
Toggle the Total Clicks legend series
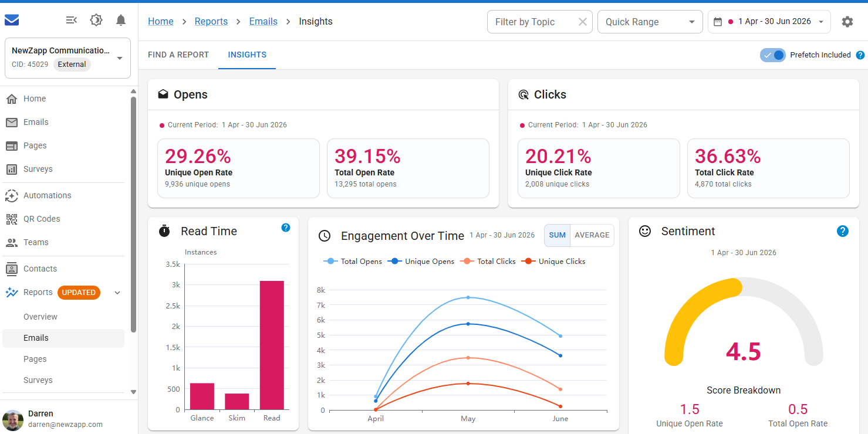[488, 262]
